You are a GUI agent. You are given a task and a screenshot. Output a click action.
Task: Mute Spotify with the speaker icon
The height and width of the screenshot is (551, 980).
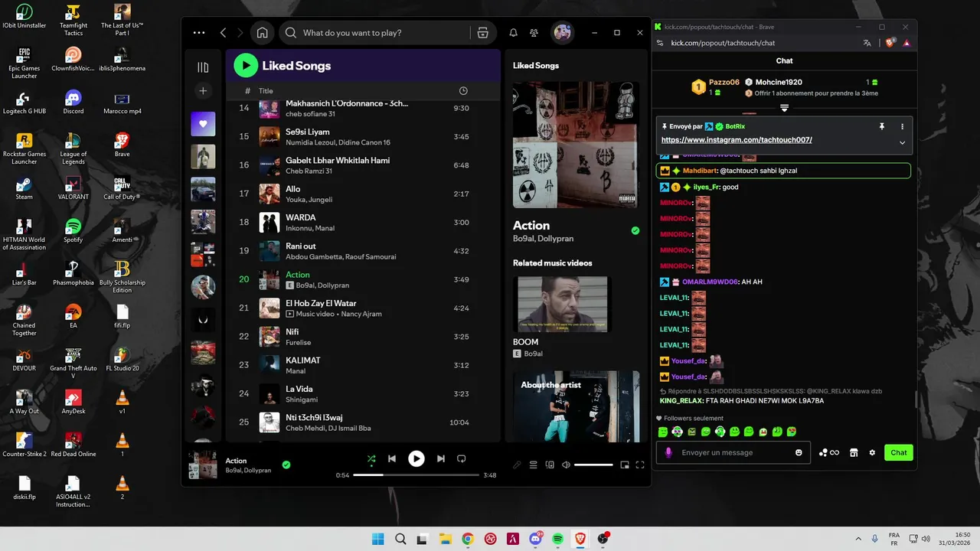coord(566,465)
